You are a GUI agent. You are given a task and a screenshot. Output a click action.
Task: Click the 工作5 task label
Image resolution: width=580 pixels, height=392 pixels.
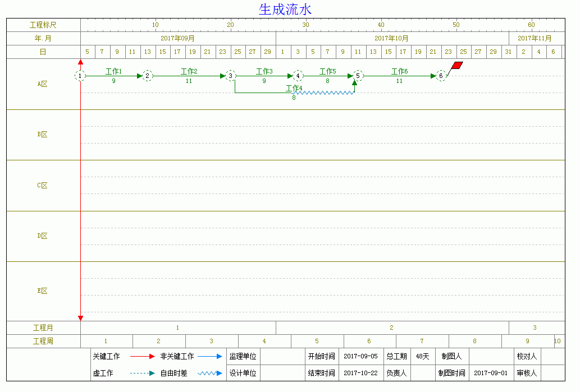click(328, 71)
